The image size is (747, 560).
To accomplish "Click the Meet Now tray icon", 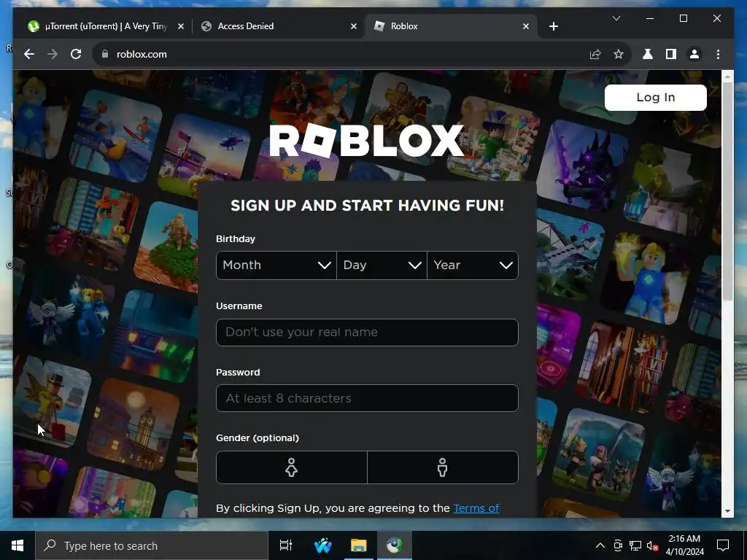I will [x=618, y=545].
